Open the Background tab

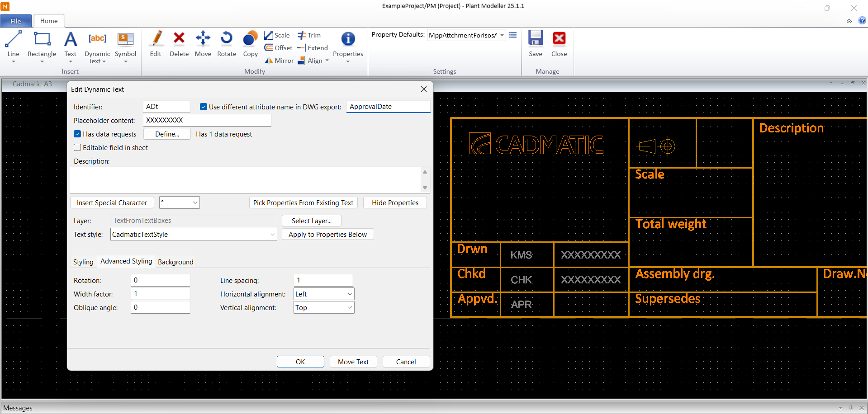175,262
